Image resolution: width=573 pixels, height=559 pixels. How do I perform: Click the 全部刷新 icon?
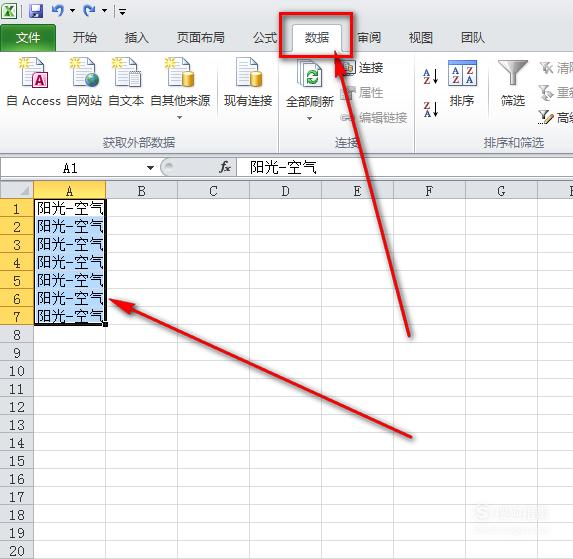point(310,74)
